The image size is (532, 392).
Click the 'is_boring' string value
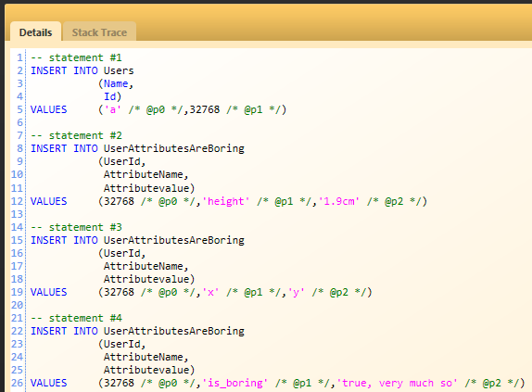coord(234,383)
